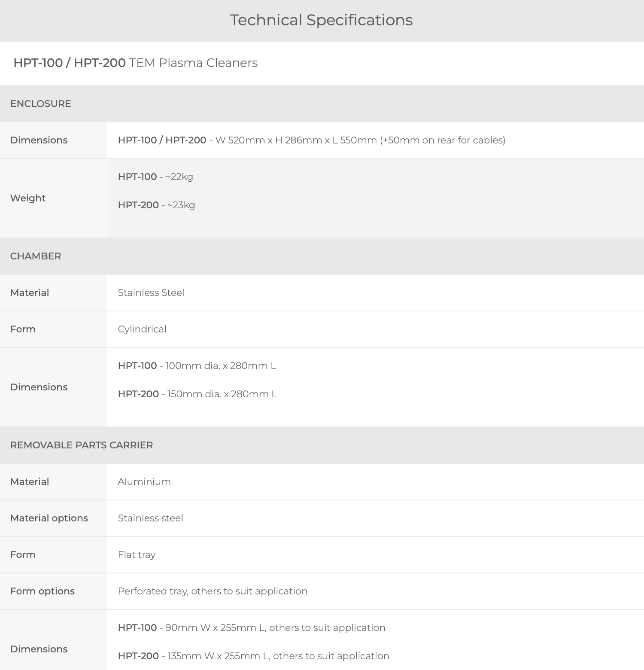
Task: Click the Technical Specifications heading
Action: (x=321, y=20)
